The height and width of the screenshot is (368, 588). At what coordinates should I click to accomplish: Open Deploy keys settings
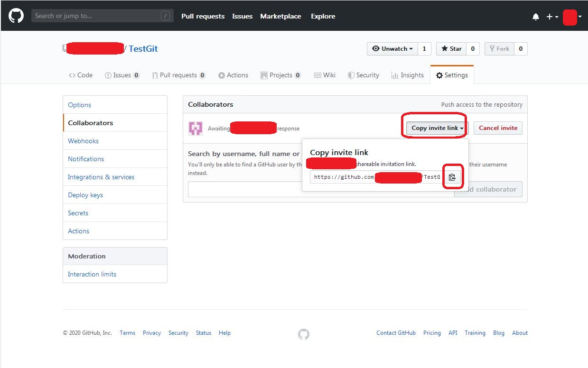click(x=115, y=195)
